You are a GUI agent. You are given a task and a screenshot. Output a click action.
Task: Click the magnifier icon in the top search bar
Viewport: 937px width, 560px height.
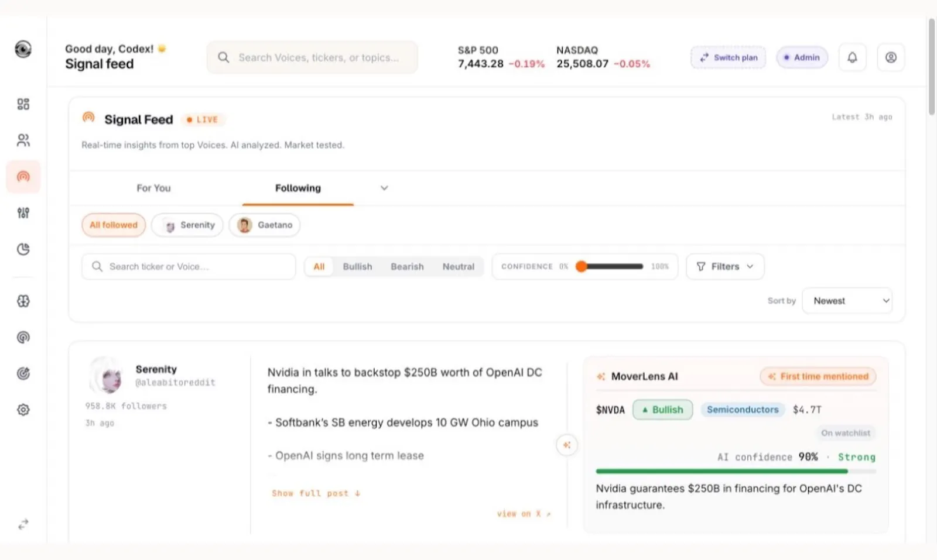point(223,57)
